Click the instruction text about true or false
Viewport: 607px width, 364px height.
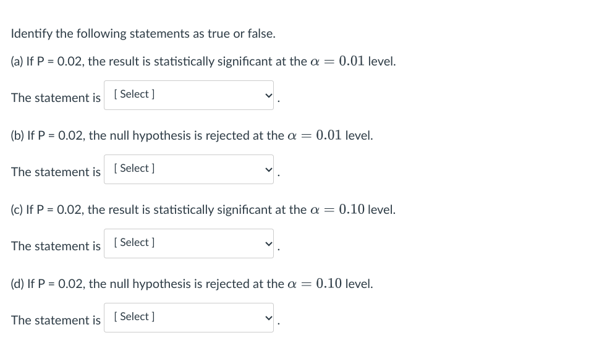[143, 33]
